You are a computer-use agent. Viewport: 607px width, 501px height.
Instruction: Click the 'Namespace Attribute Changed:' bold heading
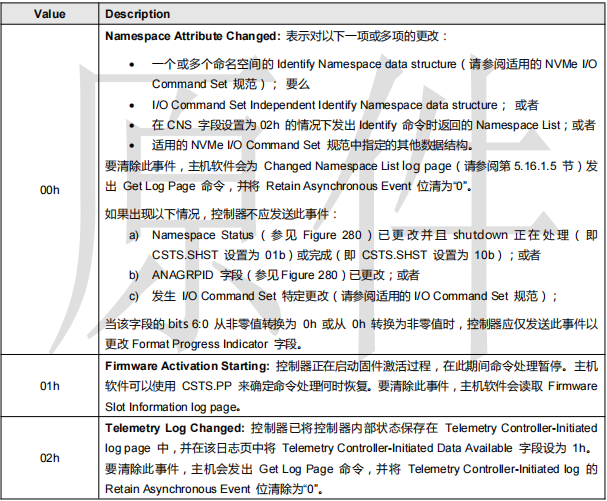[x=192, y=36]
